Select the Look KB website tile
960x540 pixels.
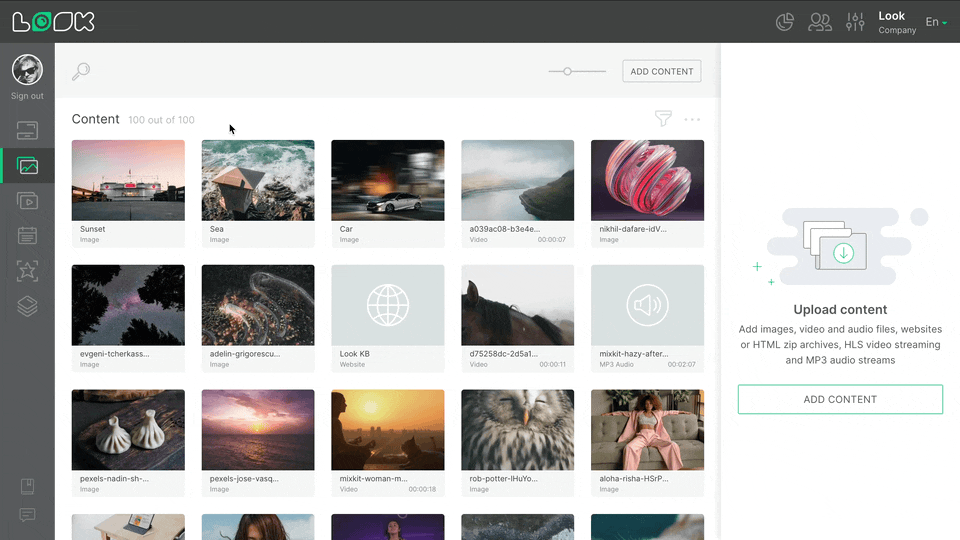387,305
